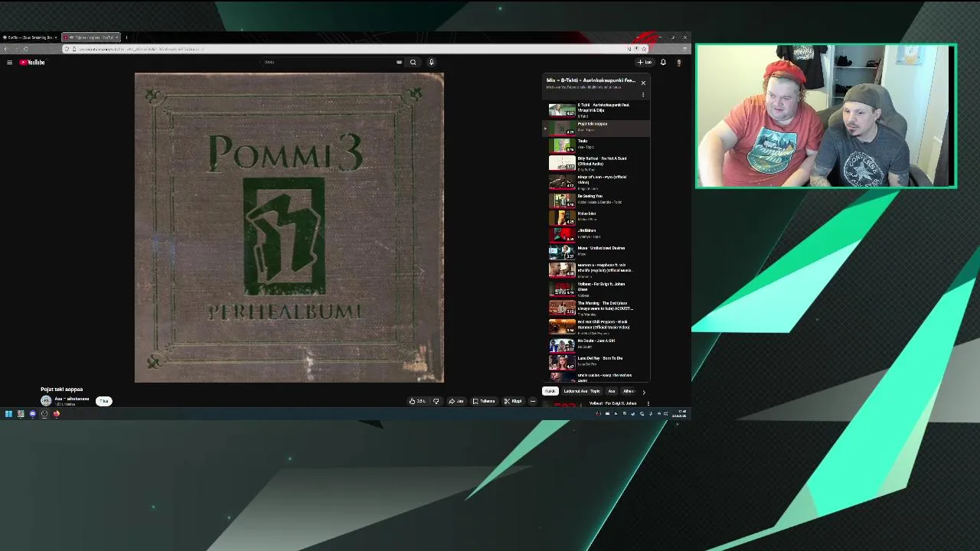Play Red Hot Chili Peppers Black Summer
This screenshot has height=551, width=980.
(596, 327)
